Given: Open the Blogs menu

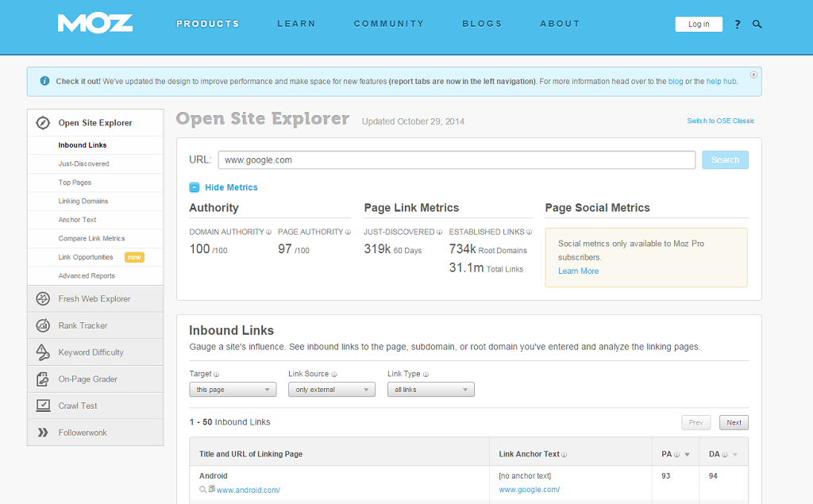Looking at the screenshot, I should tap(482, 24).
